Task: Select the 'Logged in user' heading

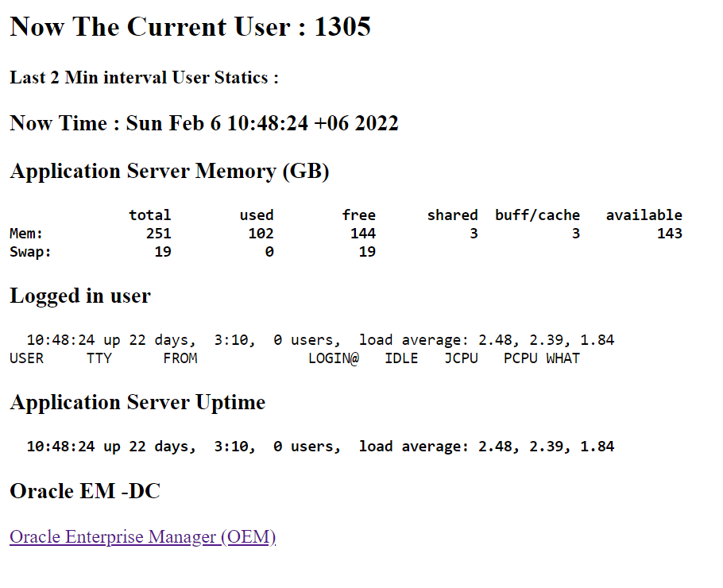Action: coord(80,296)
